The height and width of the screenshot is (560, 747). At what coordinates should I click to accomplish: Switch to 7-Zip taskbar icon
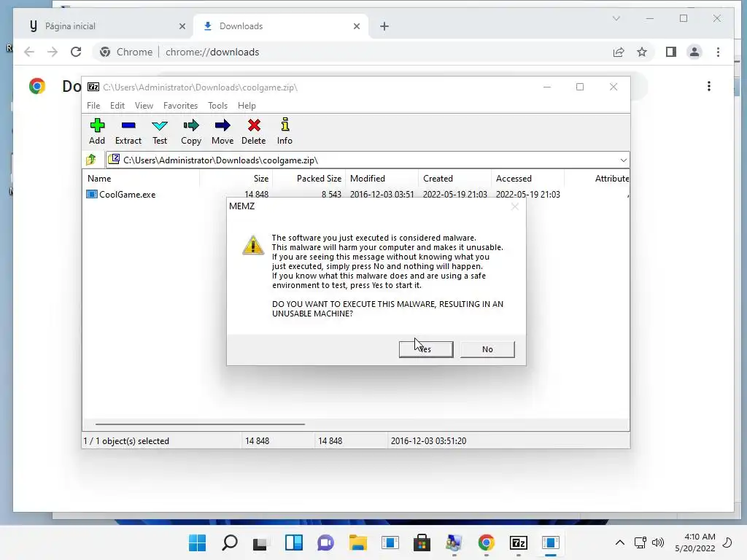point(519,542)
